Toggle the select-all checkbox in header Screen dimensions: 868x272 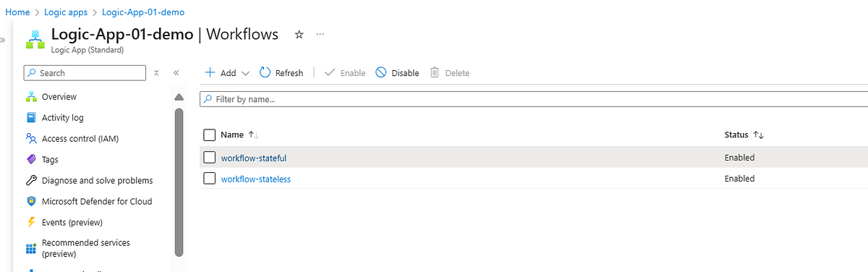coord(210,135)
